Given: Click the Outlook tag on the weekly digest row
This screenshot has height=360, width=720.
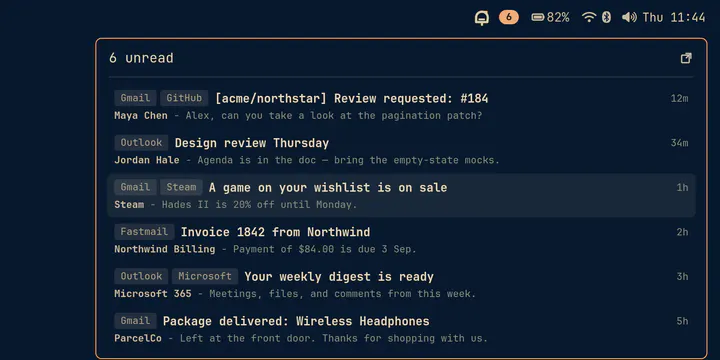Looking at the screenshot, I should click(141, 276).
